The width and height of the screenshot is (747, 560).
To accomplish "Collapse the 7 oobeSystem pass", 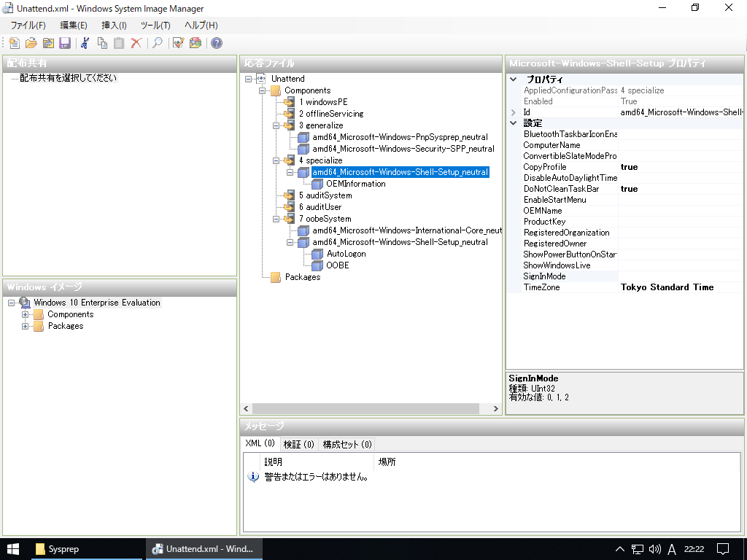I will pyautogui.click(x=276, y=219).
